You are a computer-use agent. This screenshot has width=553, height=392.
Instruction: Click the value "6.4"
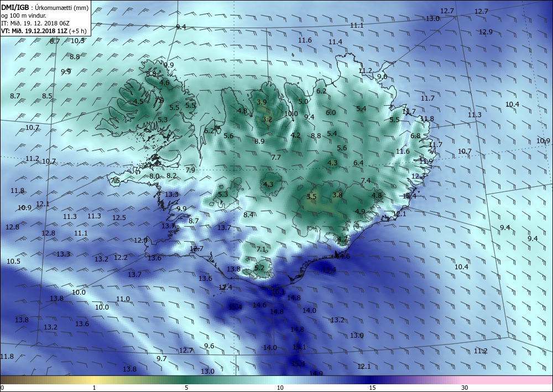coord(358,163)
